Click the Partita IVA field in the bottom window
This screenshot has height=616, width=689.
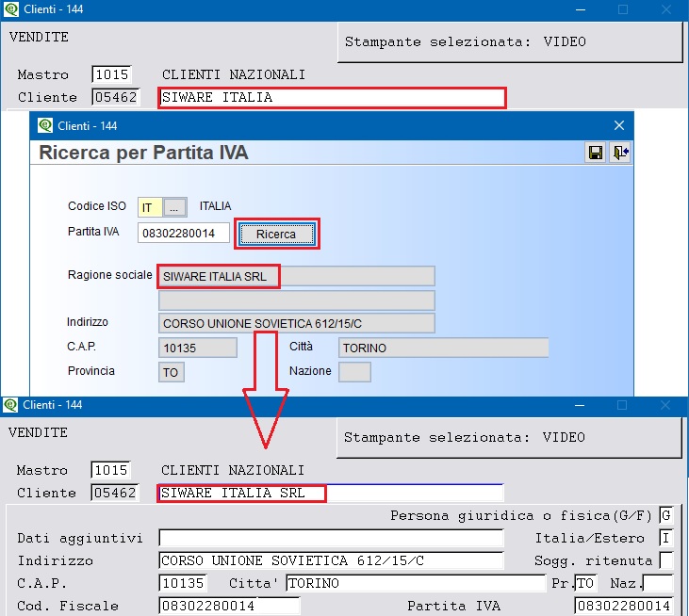[x=624, y=606]
